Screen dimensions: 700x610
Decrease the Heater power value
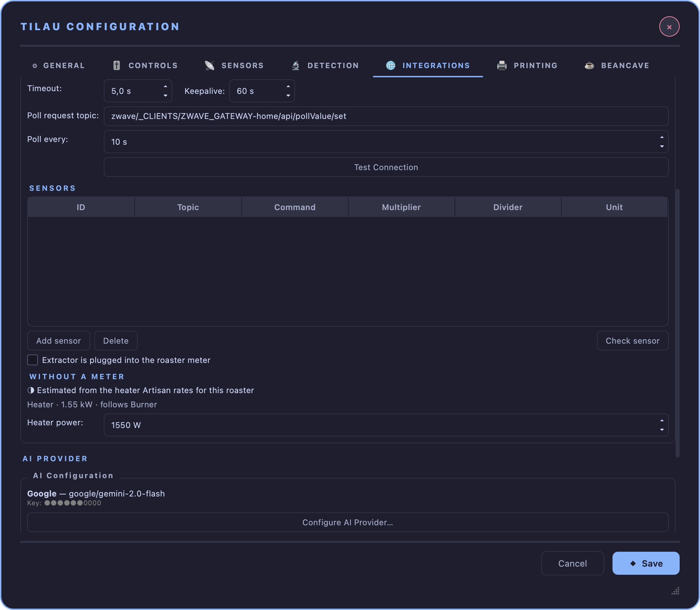[x=662, y=430]
